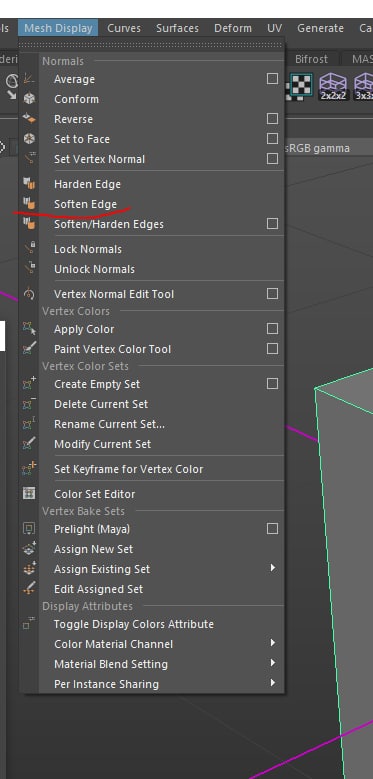Expand the Assign Existing Set submenu
This screenshot has width=373, height=779.
pos(273,568)
